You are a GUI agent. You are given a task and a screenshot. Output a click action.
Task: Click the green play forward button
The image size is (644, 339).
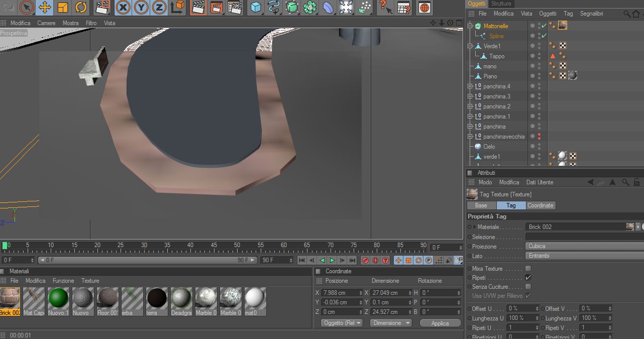(x=332, y=260)
